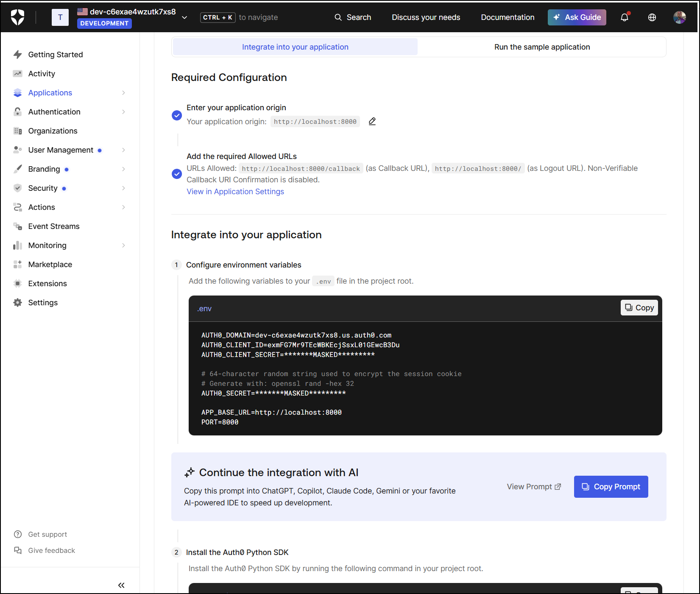
Task: Click the DEVELOPMENT environment badge
Action: [x=104, y=23]
